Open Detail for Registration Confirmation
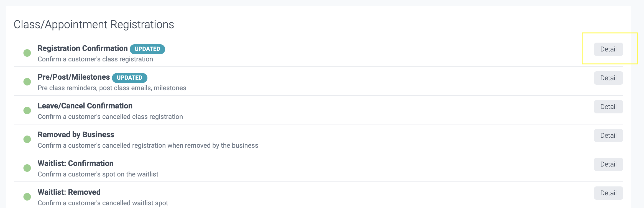Screen dimensions: 644x208 pos(608,49)
